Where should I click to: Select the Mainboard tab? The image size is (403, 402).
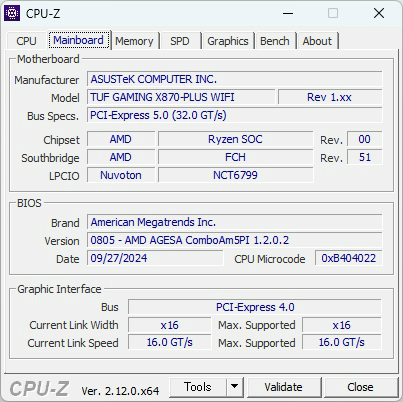[78, 40]
